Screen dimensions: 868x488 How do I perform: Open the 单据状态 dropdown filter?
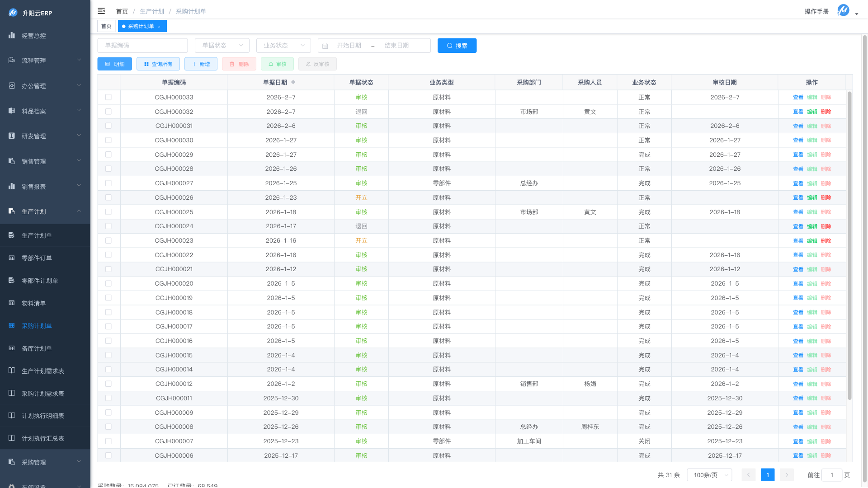[x=222, y=46]
